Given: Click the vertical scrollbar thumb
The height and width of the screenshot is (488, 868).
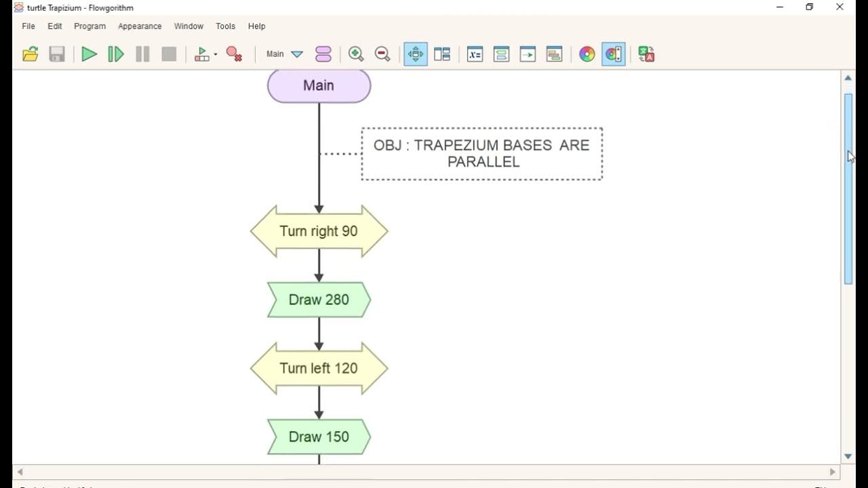Looking at the screenshot, I should pyautogui.click(x=848, y=188).
